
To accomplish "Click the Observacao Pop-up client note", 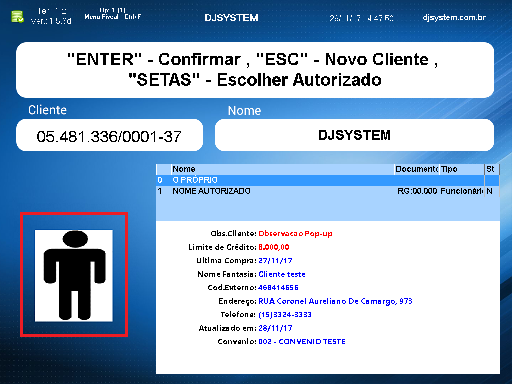I will (x=295, y=233).
